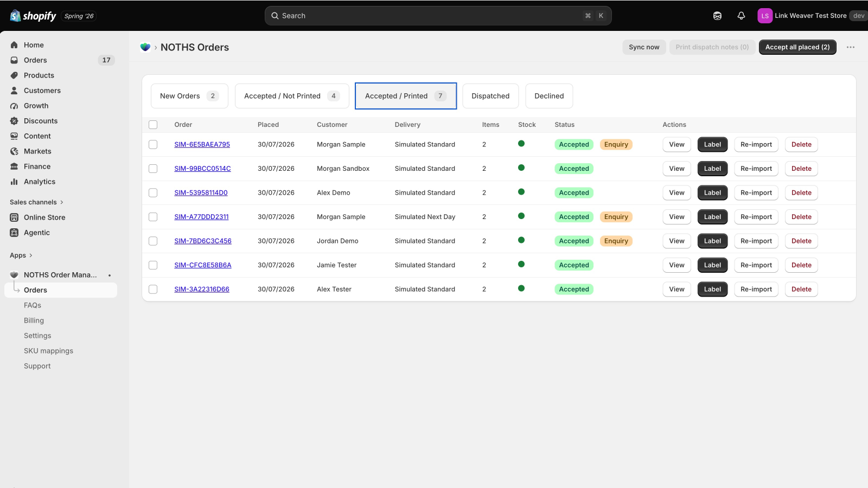Open the Discounts icon in sidebar
Screen dimensions: 868x488
[x=14, y=121]
